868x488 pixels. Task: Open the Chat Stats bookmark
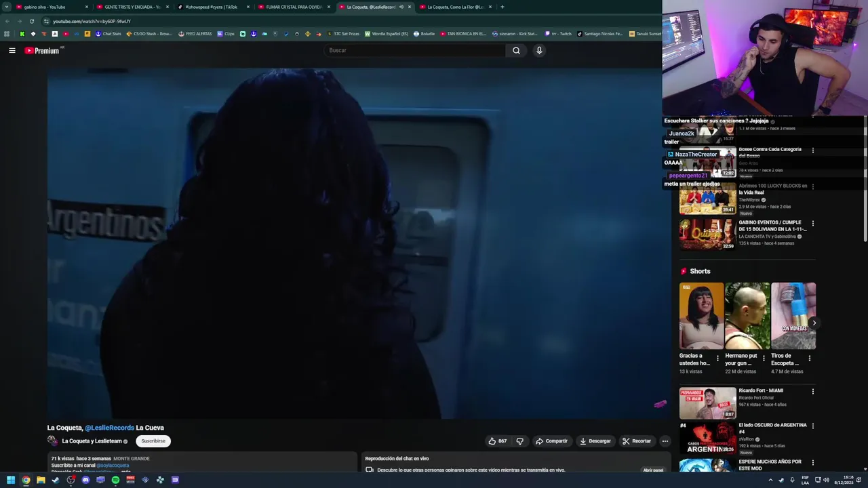tap(108, 34)
